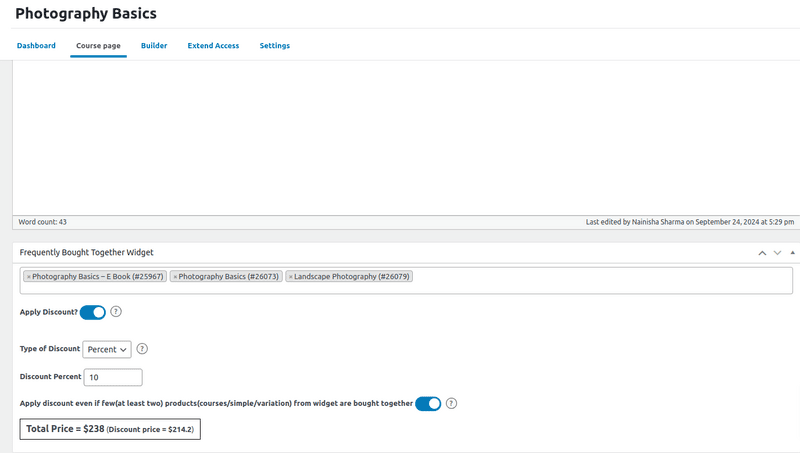Remove Photography Basics – E Book tag
The width and height of the screenshot is (800, 453).
[28, 276]
